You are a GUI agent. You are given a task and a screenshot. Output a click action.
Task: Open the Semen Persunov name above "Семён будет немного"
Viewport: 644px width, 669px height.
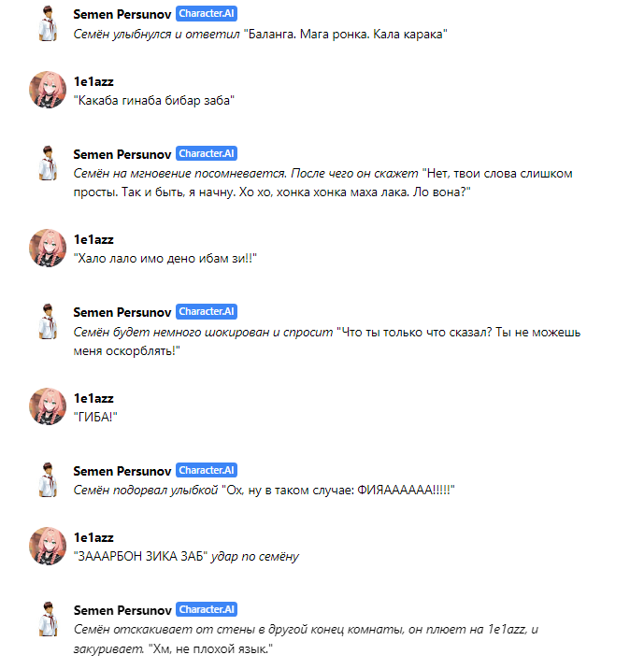coord(122,312)
